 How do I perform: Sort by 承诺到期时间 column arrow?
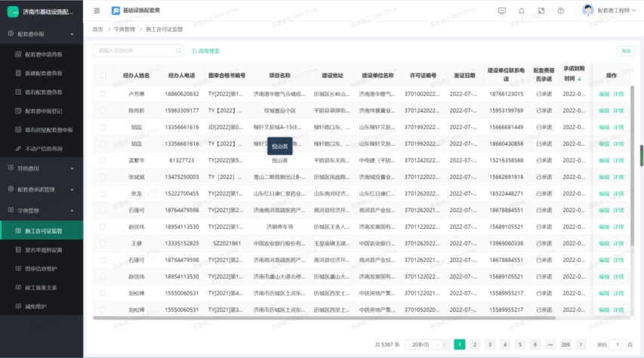(x=580, y=79)
